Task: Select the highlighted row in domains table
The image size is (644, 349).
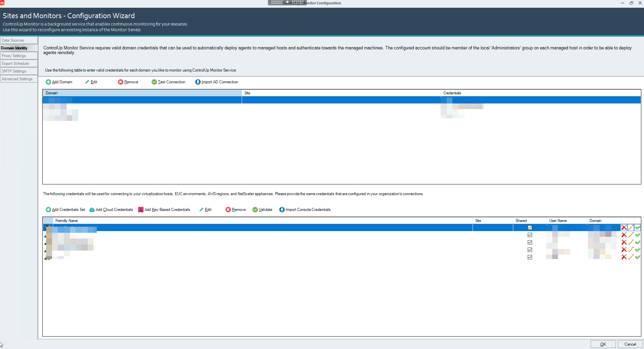Action: click(x=341, y=100)
